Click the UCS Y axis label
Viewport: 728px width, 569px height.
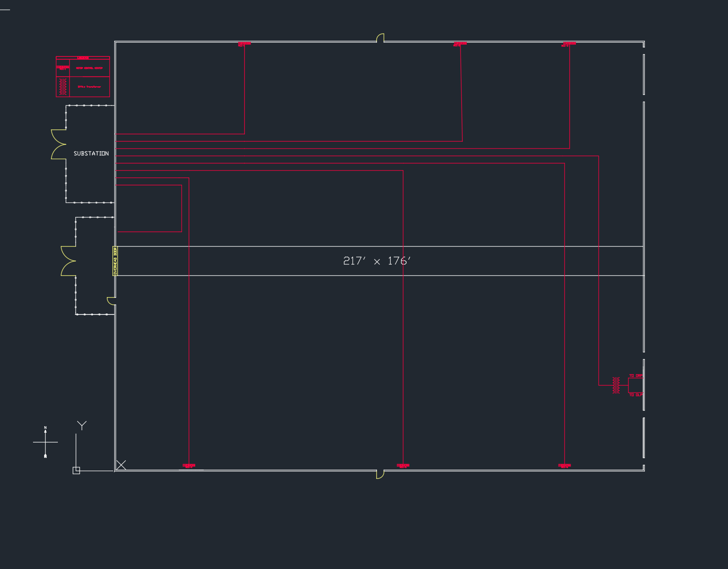pyautogui.click(x=82, y=425)
